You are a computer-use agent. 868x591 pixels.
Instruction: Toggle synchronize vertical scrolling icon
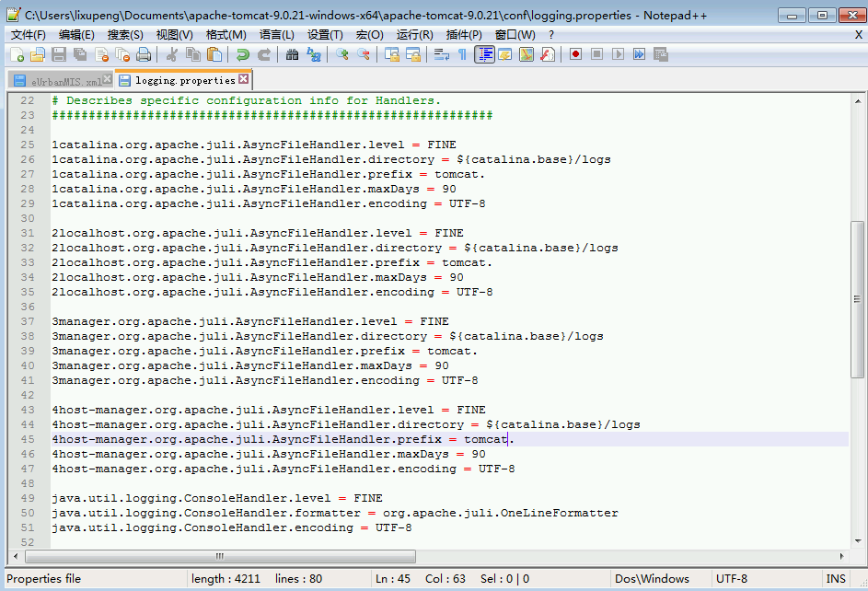(x=392, y=54)
